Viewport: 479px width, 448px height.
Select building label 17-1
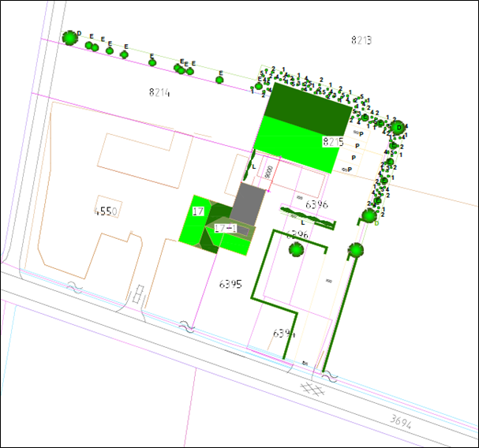tap(225, 228)
